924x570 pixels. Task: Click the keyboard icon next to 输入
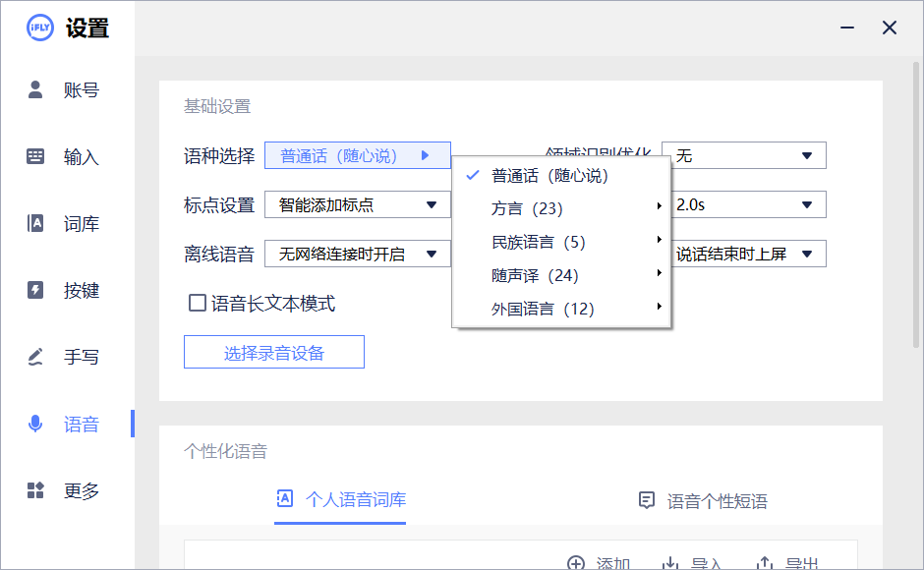pyautogui.click(x=35, y=156)
